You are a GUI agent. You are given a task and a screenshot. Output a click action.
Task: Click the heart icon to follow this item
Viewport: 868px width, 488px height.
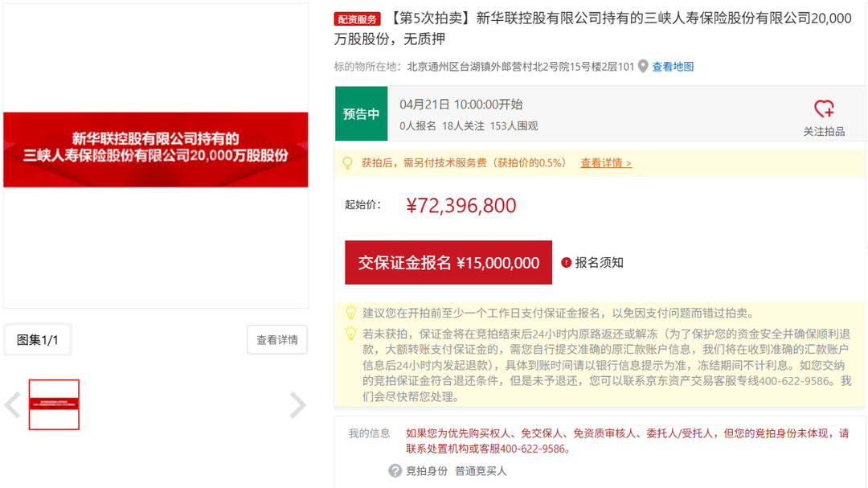click(824, 109)
